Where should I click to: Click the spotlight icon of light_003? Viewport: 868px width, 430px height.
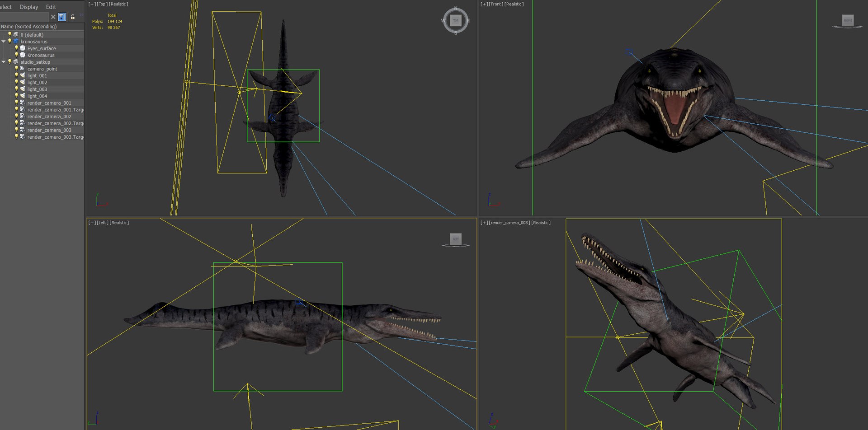click(x=23, y=89)
